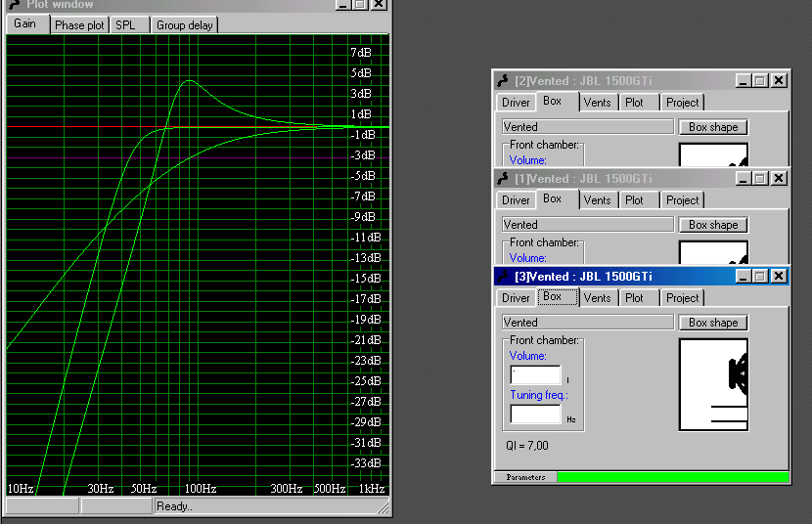Image resolution: width=812 pixels, height=524 pixels.
Task: Click Volume label in [2]Vented window
Action: pos(527,160)
